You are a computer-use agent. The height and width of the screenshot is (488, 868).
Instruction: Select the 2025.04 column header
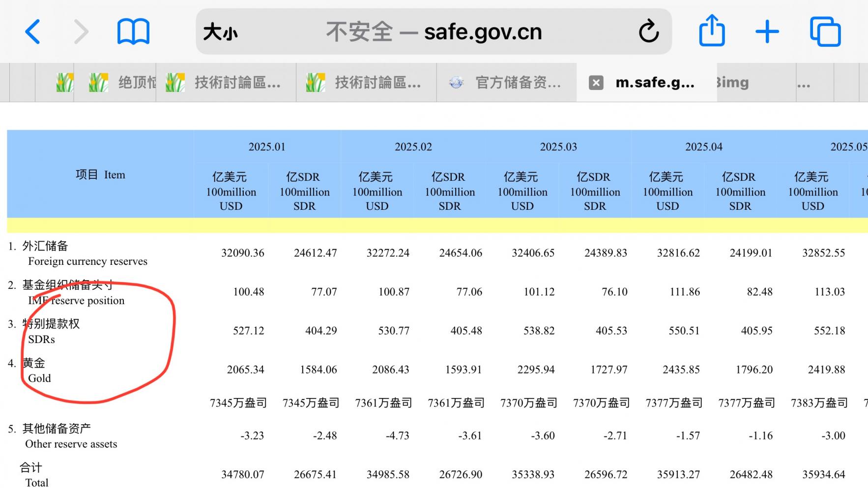704,147
